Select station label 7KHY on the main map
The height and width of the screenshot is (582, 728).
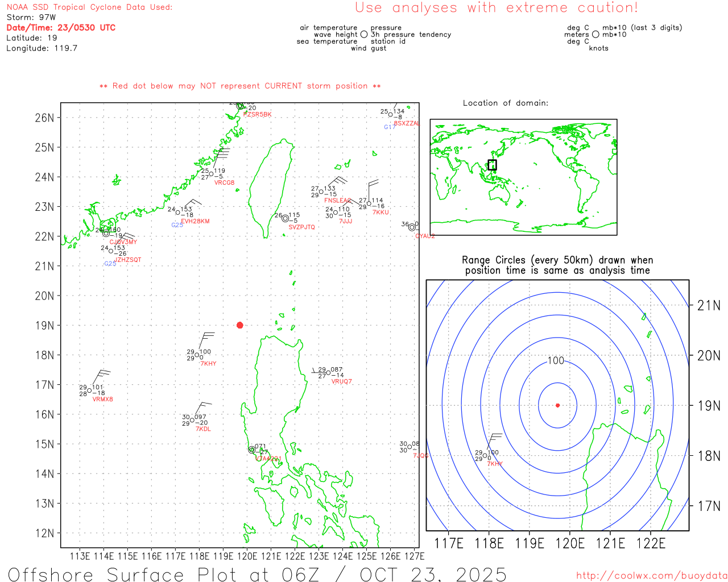pyautogui.click(x=208, y=364)
